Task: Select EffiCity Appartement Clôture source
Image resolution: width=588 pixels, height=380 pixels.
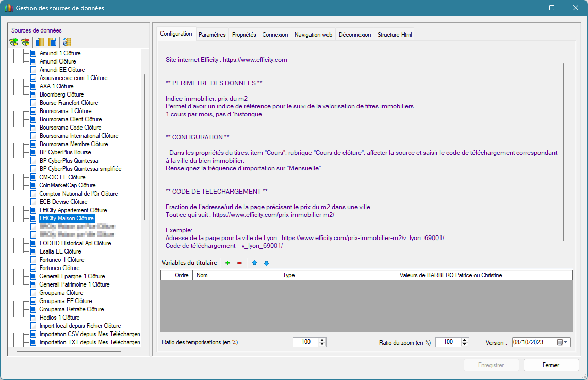Action: tap(73, 210)
